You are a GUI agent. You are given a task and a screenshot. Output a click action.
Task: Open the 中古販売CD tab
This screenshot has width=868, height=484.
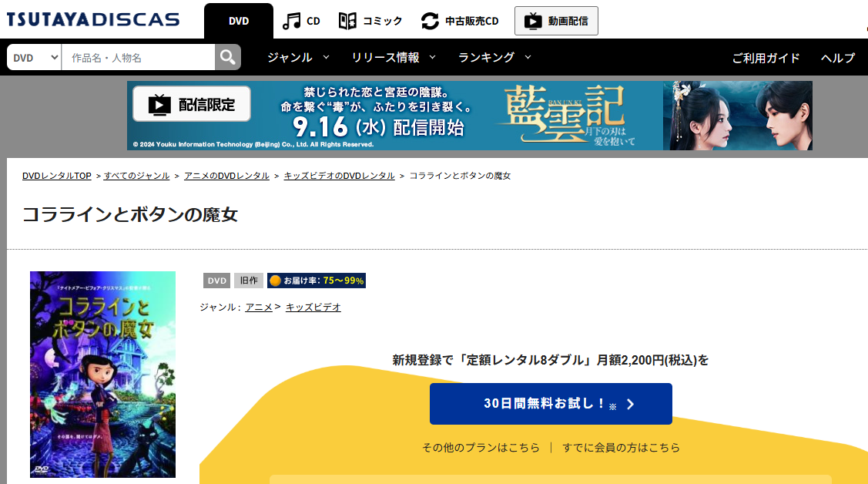pyautogui.click(x=460, y=21)
